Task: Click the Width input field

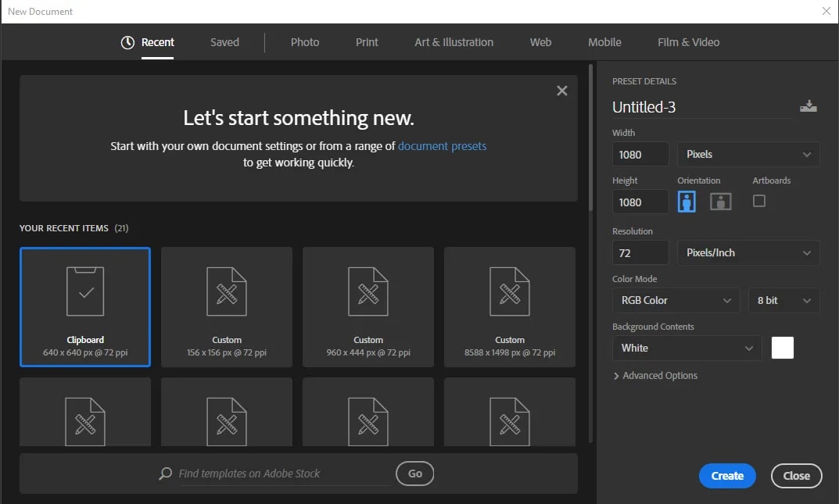Action: coord(640,155)
